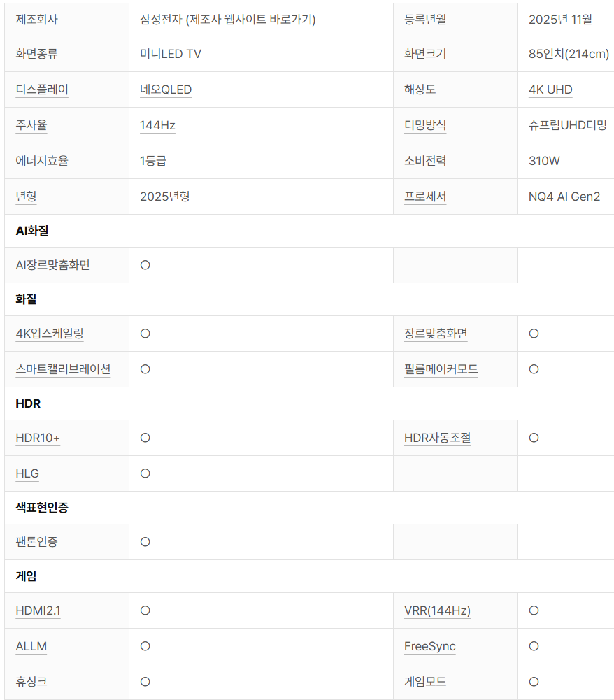
Task: Open the 휴싱크 term link
Action: point(31,682)
